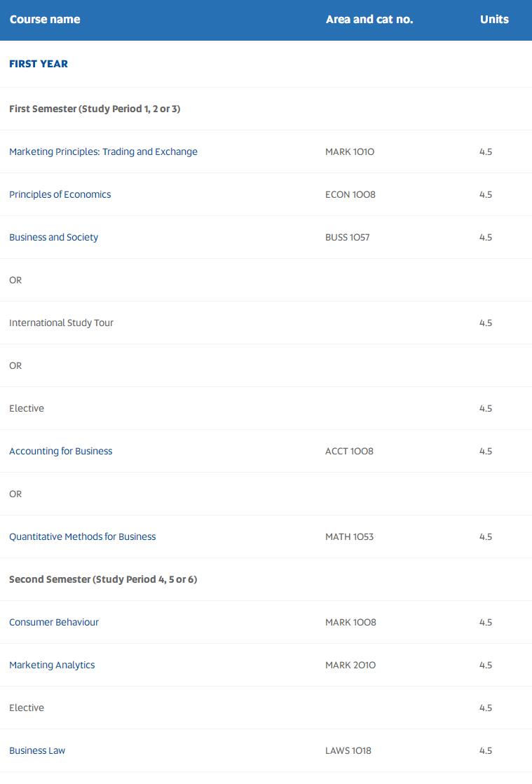The width and height of the screenshot is (532, 784).
Task: Click the Marketing Analytics course link
Action: pos(52,665)
